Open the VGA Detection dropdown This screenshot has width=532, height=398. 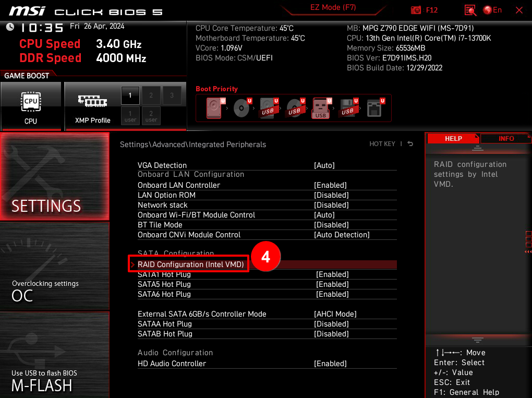coord(323,165)
